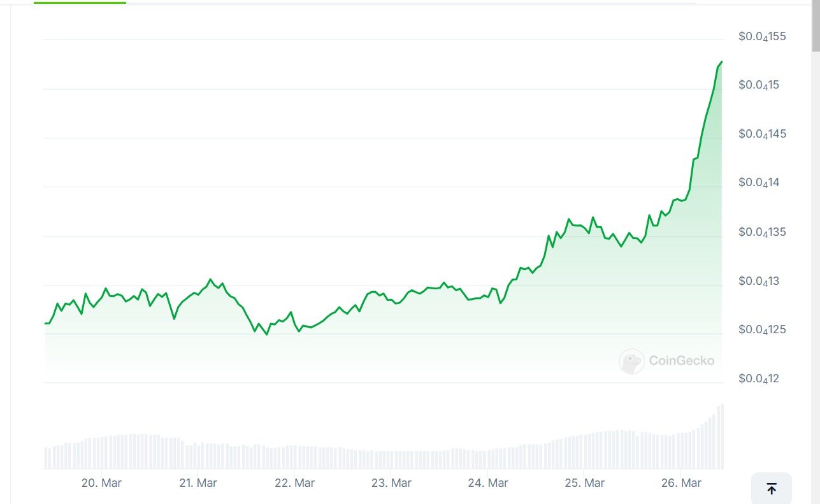Click the $0.0₄13 price axis label
This screenshot has height=504, width=820.
[x=759, y=282]
